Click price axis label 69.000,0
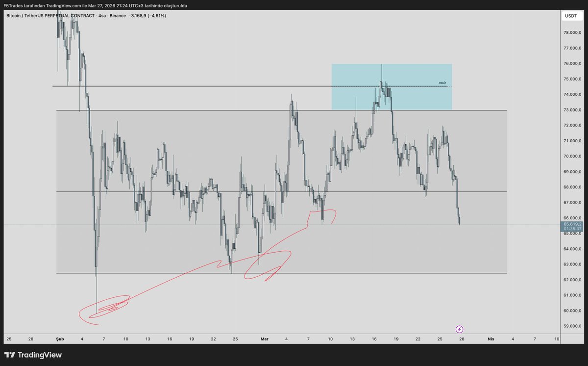Screen dimensions: 588x366 (572, 172)
